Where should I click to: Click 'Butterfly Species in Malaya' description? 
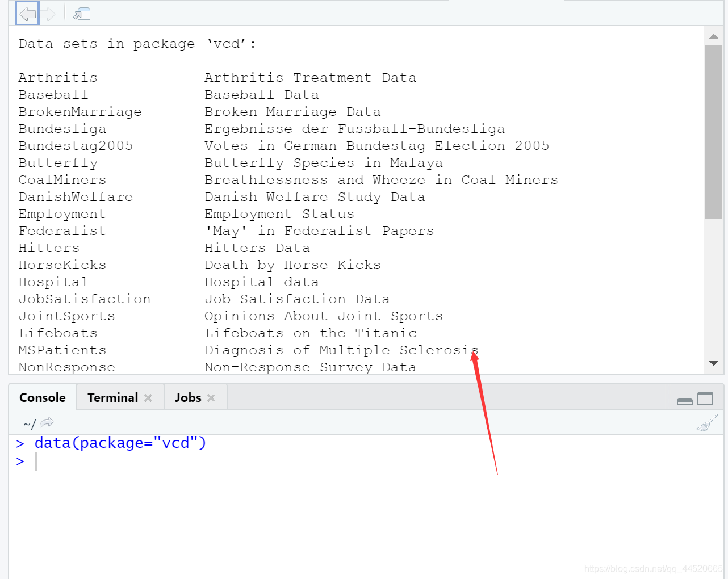[x=324, y=163]
